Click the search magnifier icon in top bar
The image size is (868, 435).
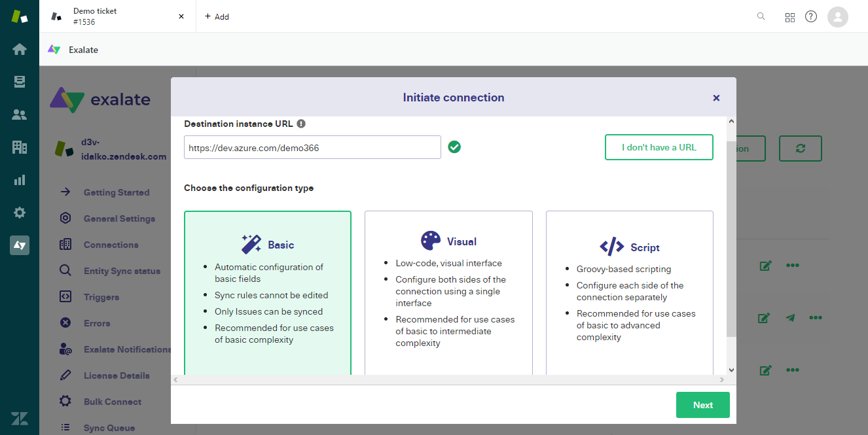761,16
